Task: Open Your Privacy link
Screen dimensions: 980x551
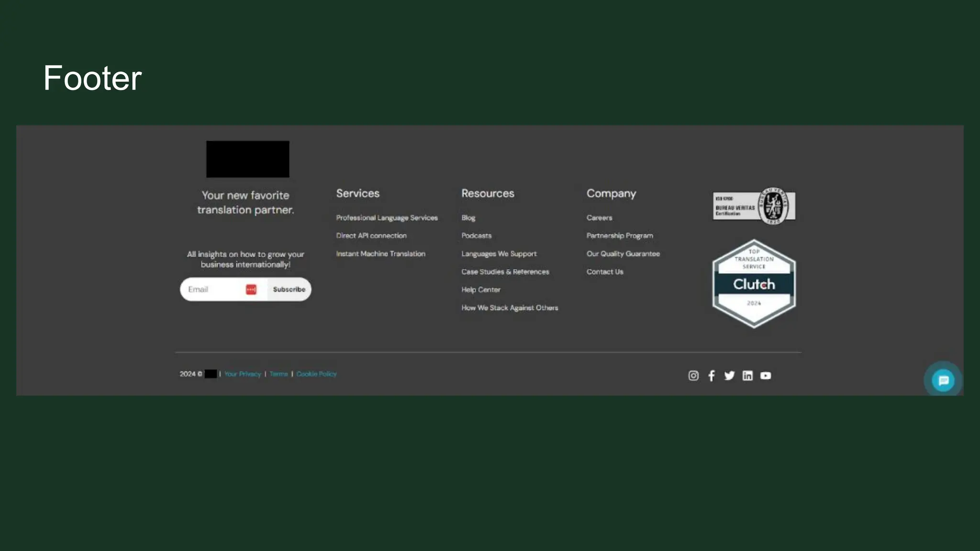Action: 243,374
